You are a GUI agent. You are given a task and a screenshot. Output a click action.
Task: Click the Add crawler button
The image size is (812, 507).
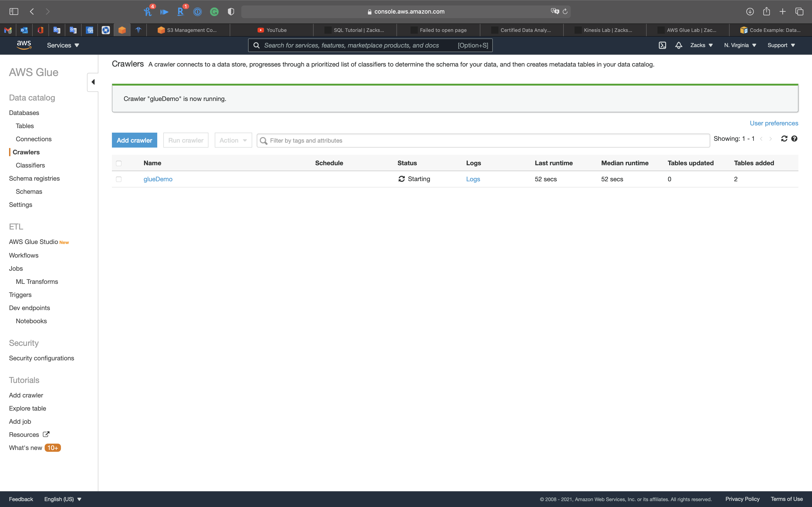(134, 141)
